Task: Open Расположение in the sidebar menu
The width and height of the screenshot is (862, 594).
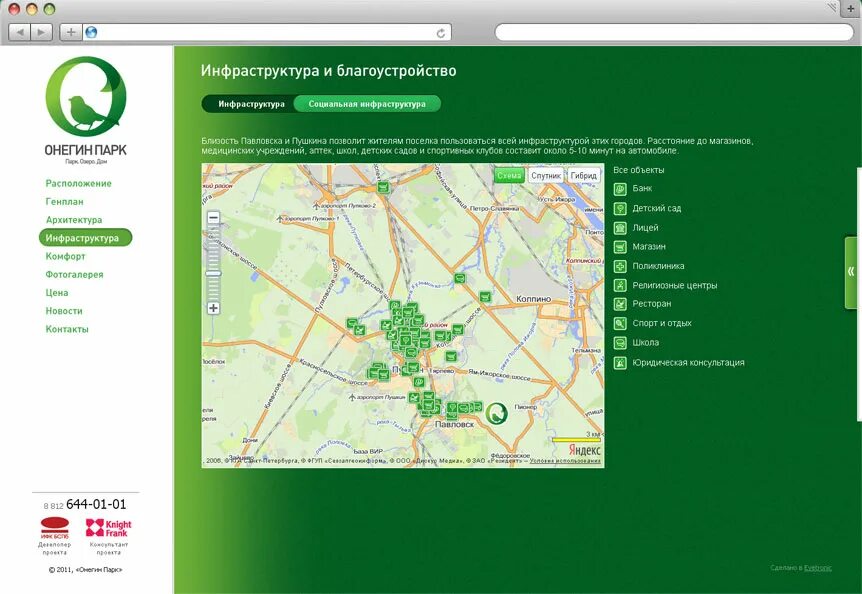Action: [x=79, y=184]
